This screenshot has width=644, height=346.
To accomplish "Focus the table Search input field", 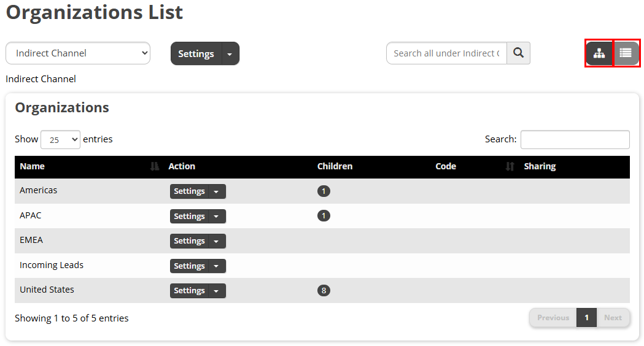I will click(575, 139).
